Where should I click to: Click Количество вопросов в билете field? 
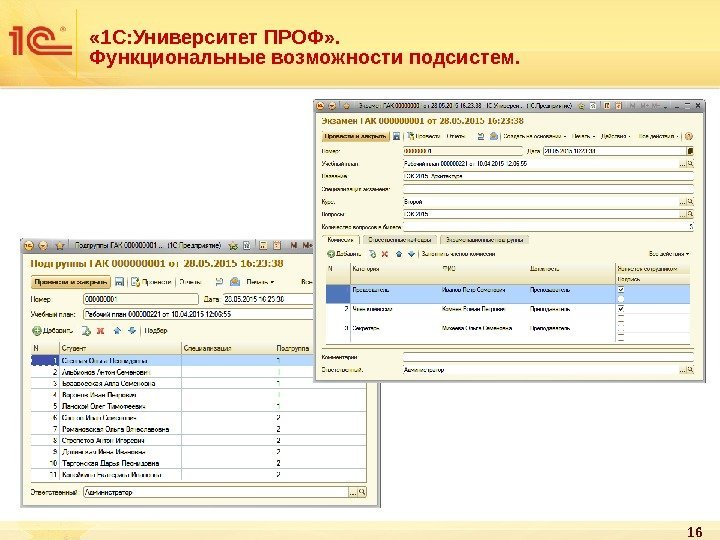[x=548, y=227]
